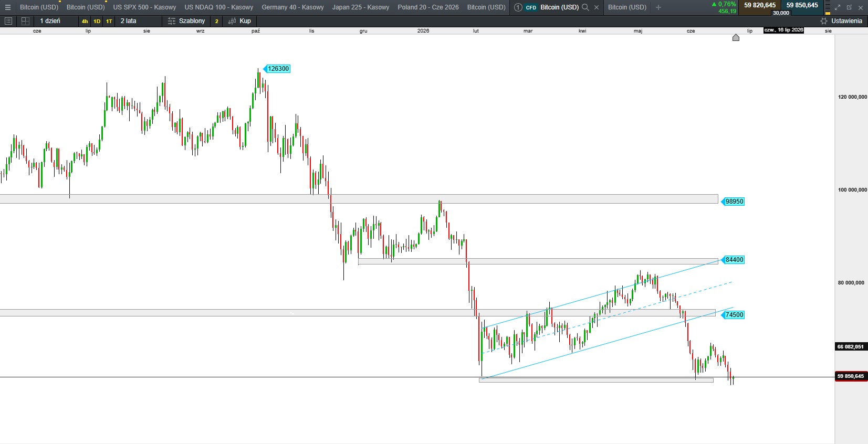Switch to Japan 225 - Kasowy tab
The height and width of the screenshot is (444, 868).
point(361,7)
